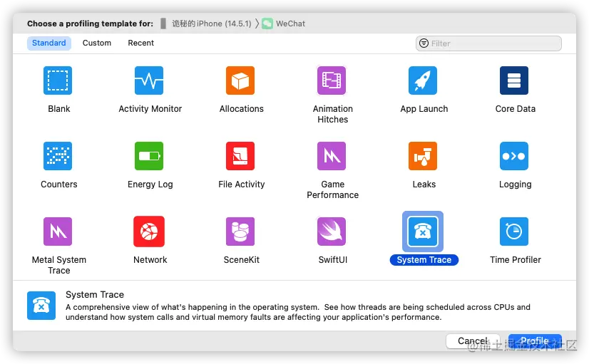Screen dimensions: 589x364
Task: Open the iPhone (14.5.1) device selector
Action: (x=206, y=24)
